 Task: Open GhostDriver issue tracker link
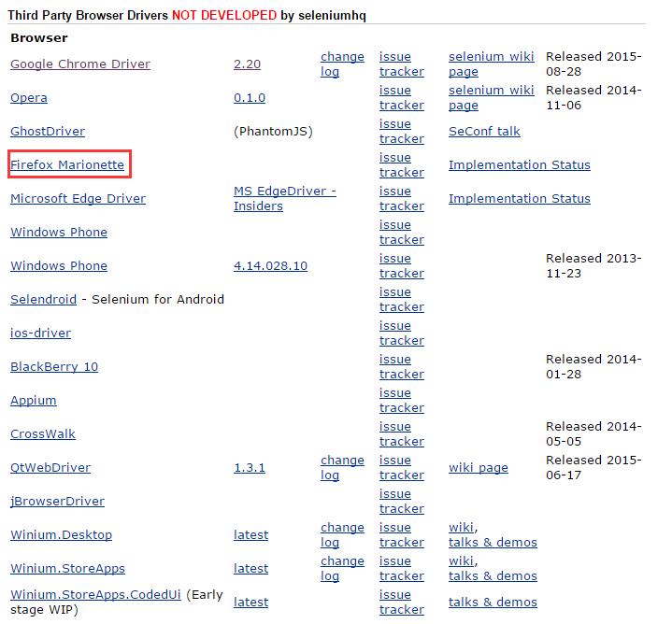[x=402, y=131]
